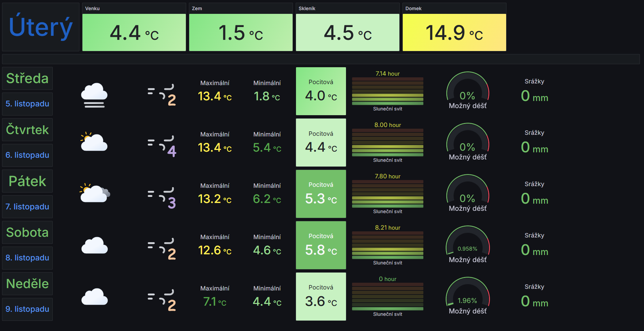Click the Zem 1.5 °C panel
Viewport: 644px width, 331px height.
[241, 32]
